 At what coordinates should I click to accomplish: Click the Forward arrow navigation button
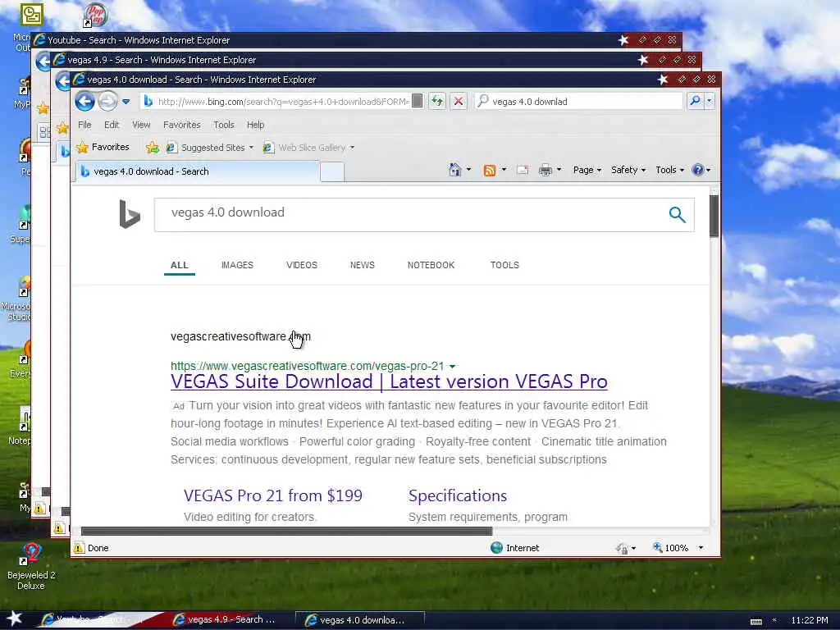coord(107,101)
